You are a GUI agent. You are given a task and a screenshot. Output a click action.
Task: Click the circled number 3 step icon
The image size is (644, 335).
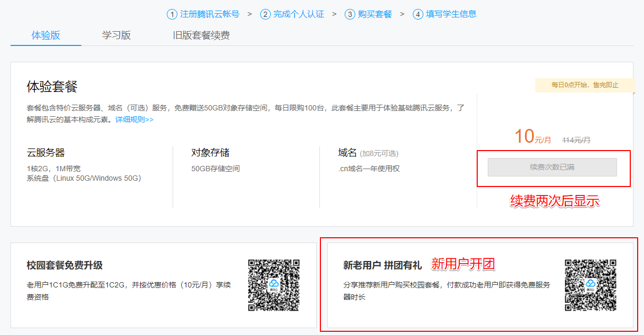[x=350, y=14]
